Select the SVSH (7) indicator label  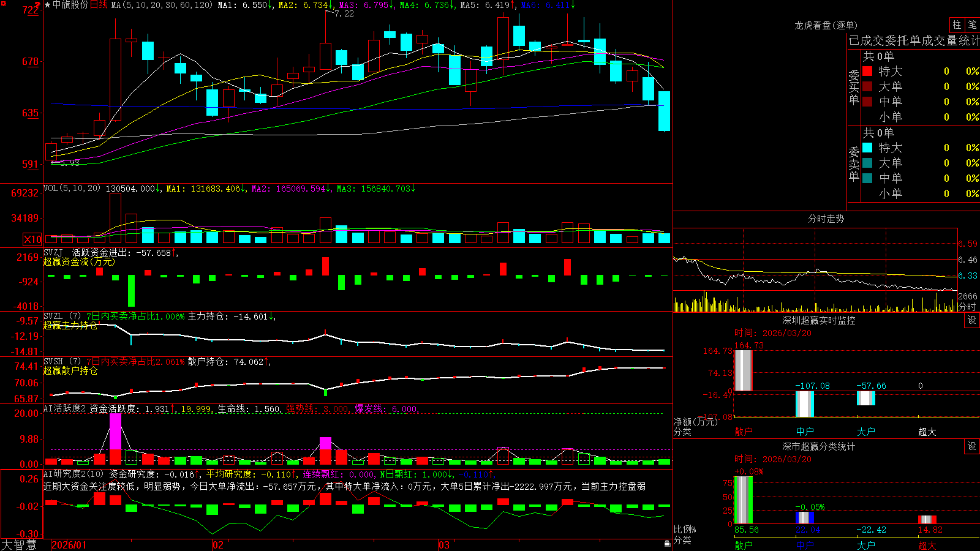pos(62,362)
